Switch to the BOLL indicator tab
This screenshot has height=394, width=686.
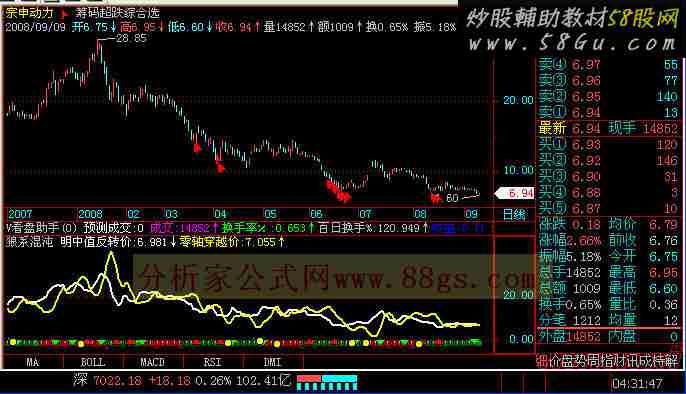pos(93,362)
